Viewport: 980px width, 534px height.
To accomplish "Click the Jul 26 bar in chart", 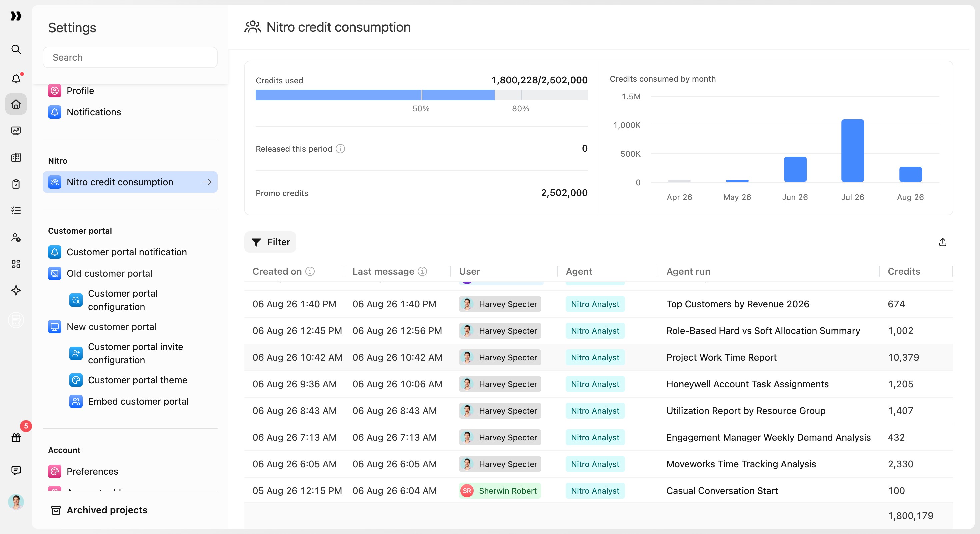I will (852, 151).
